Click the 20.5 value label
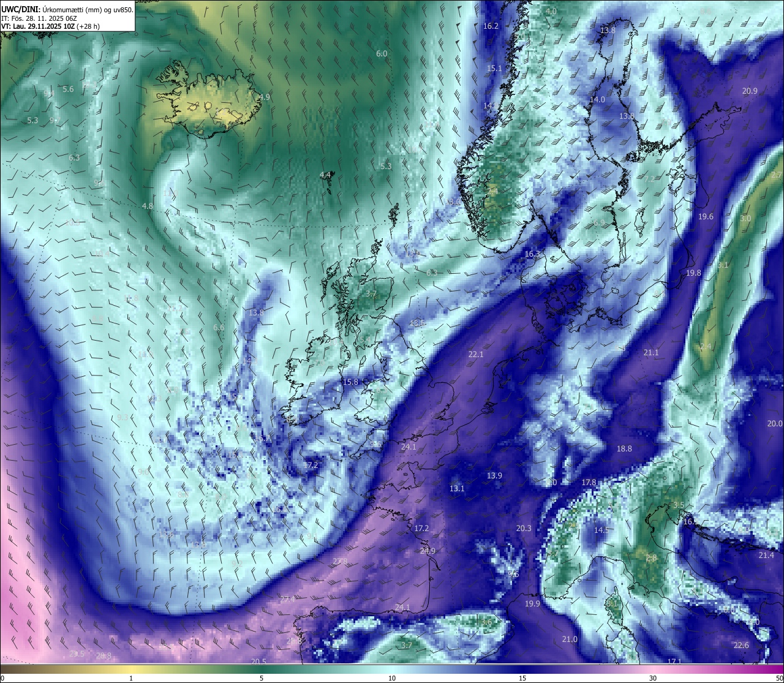This screenshot has height=683, width=784. [x=258, y=661]
